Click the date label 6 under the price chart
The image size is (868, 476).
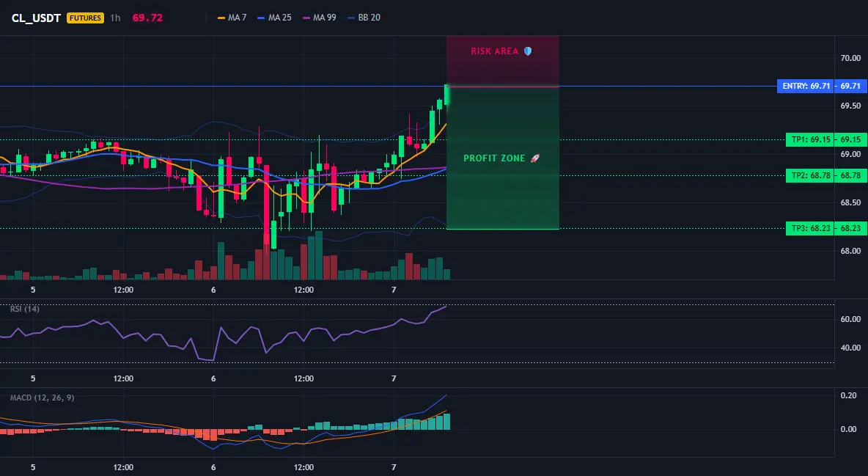[213, 290]
